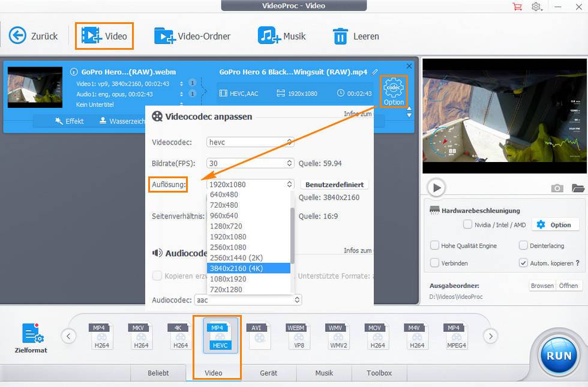Open the Zielformat target format icon
The width and height of the screenshot is (588, 387).
(31, 338)
